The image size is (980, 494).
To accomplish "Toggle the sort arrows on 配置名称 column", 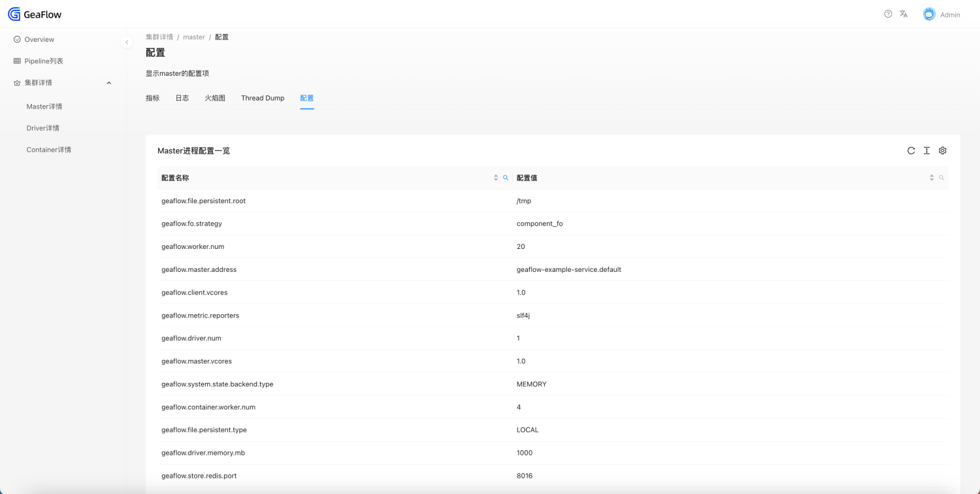I will [x=495, y=177].
